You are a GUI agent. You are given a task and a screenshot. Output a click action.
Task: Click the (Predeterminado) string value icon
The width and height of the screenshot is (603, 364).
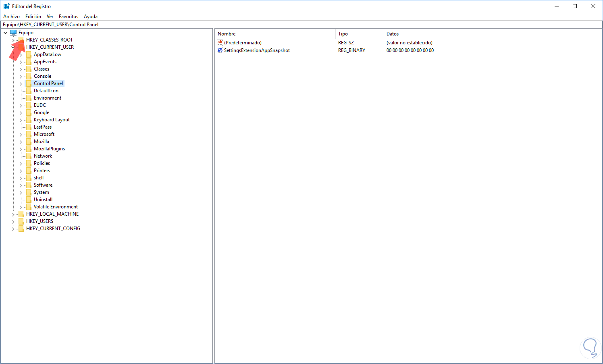click(220, 42)
